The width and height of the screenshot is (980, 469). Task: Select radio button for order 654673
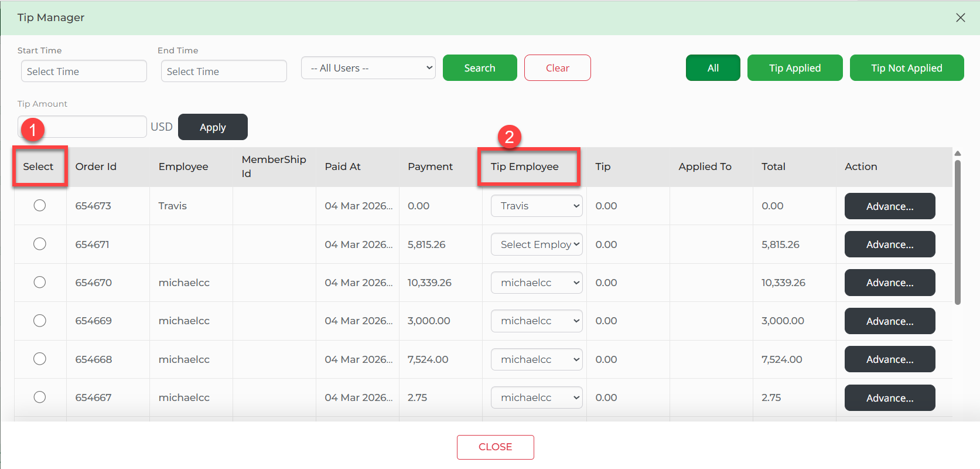39,205
